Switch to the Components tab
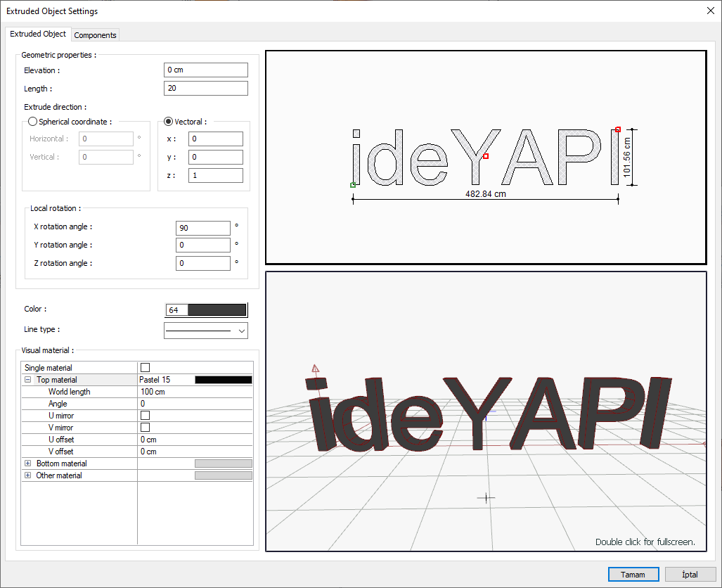722x588 pixels. click(x=95, y=34)
